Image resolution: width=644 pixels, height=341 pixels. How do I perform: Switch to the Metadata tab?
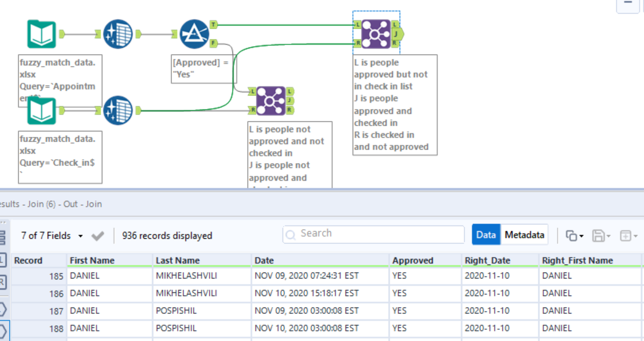525,234
